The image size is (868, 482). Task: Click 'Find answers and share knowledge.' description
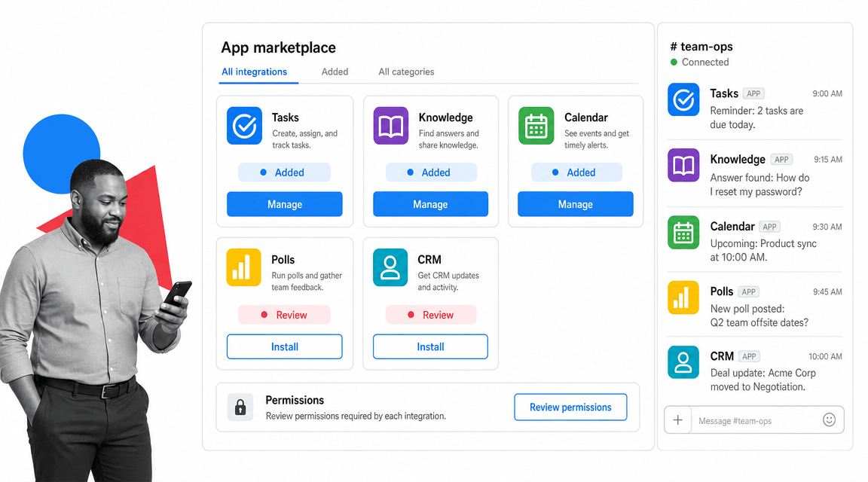click(x=449, y=139)
